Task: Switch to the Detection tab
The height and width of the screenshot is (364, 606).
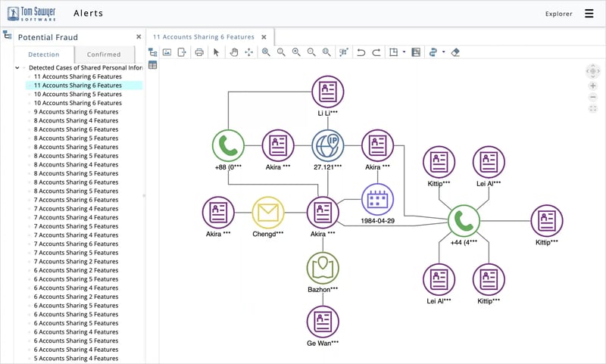Action: point(44,54)
